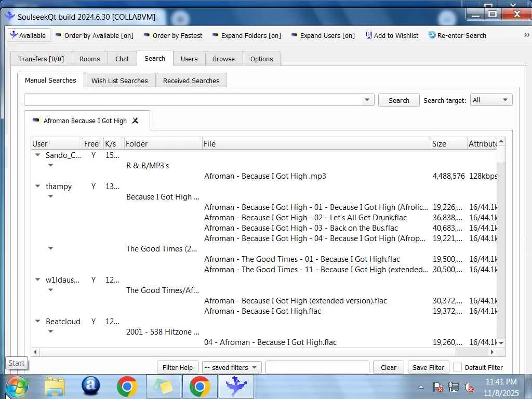Open the Transfers [0/0] tab

(x=41, y=59)
